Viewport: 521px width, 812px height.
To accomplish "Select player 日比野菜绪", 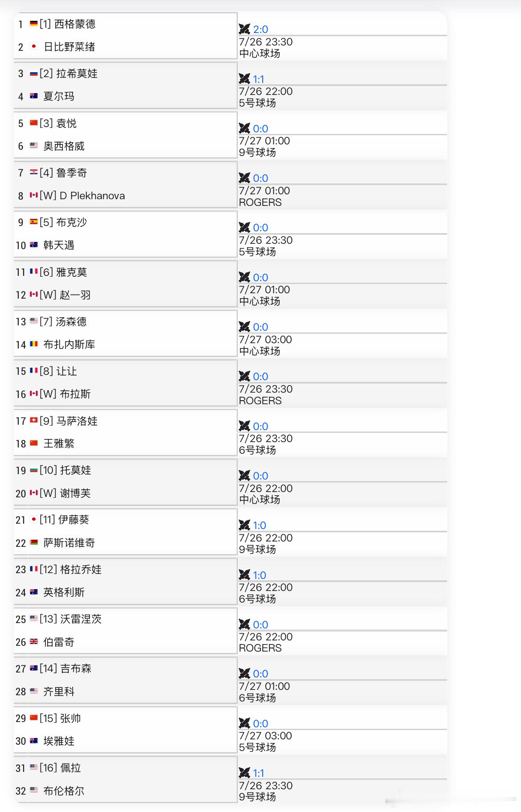I will tap(69, 47).
